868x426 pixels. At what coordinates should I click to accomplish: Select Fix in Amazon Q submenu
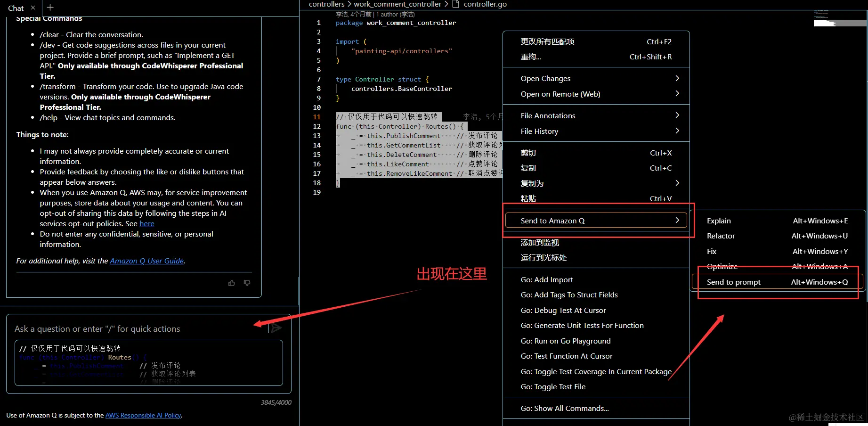(x=778, y=251)
